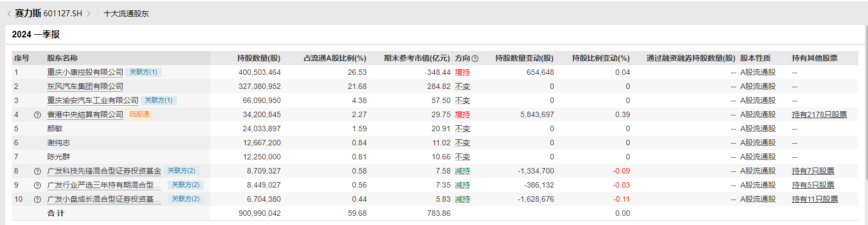Click 股东名称 column header
The image size is (868, 225).
pos(62,58)
